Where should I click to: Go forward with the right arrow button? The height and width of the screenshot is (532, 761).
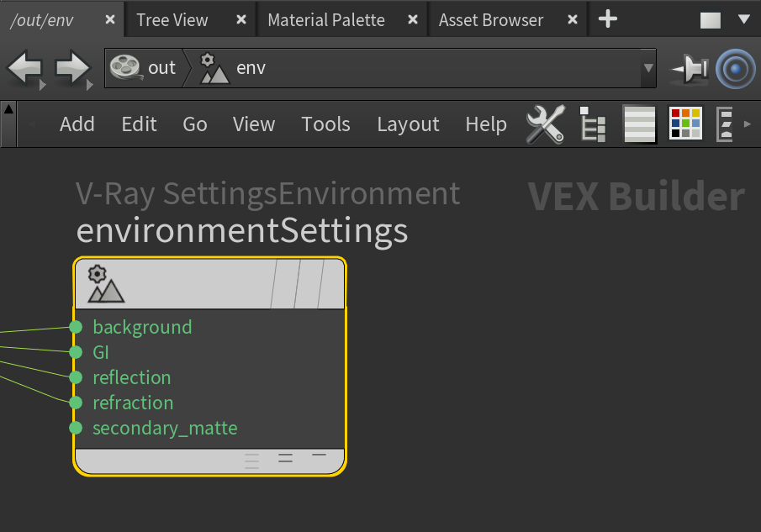(71, 68)
